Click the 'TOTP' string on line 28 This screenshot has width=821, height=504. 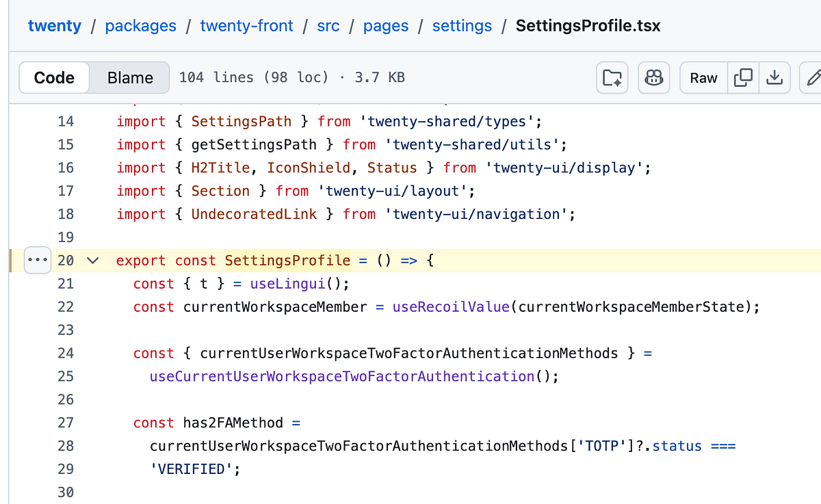tap(602, 446)
